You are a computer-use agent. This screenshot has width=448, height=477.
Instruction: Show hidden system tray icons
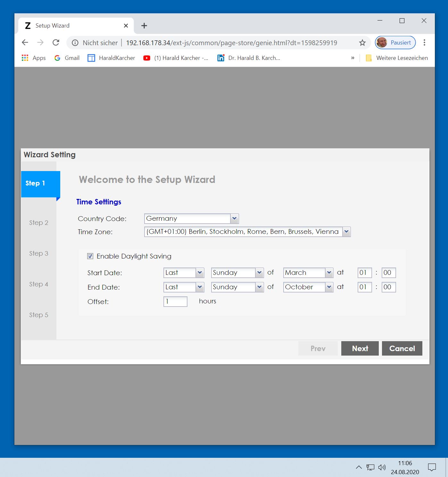(359, 467)
